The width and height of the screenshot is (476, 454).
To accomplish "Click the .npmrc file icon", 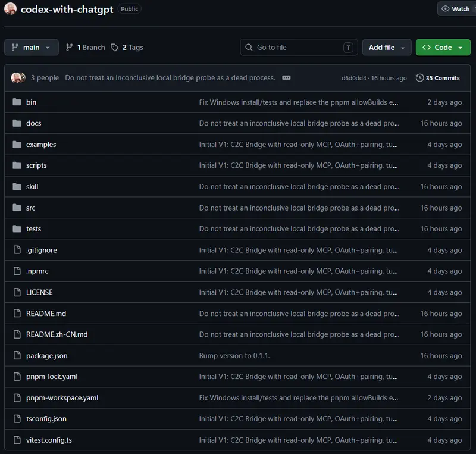I will coord(17,271).
